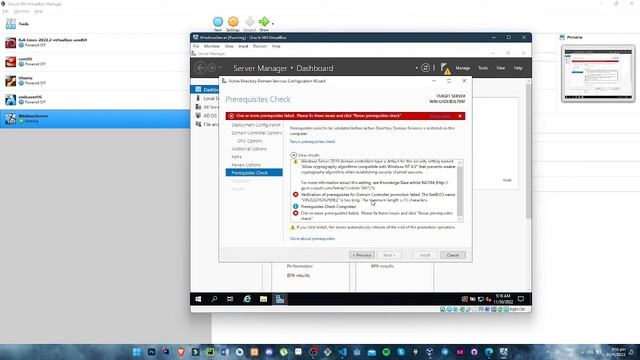Open Tools menu in Server Manager
The image size is (640, 360).
483,68
